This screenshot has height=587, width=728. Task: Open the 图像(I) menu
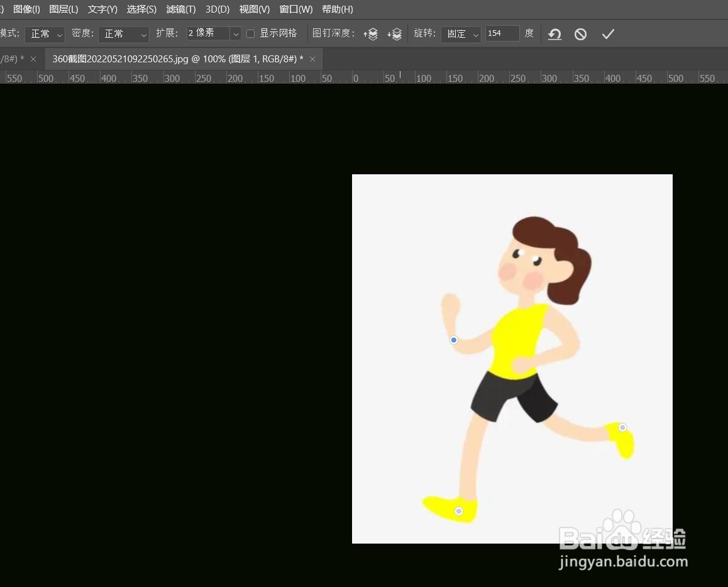pos(26,9)
